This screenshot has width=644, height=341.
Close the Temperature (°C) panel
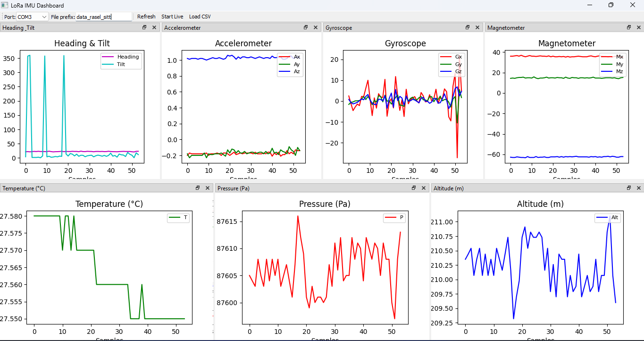(x=208, y=188)
